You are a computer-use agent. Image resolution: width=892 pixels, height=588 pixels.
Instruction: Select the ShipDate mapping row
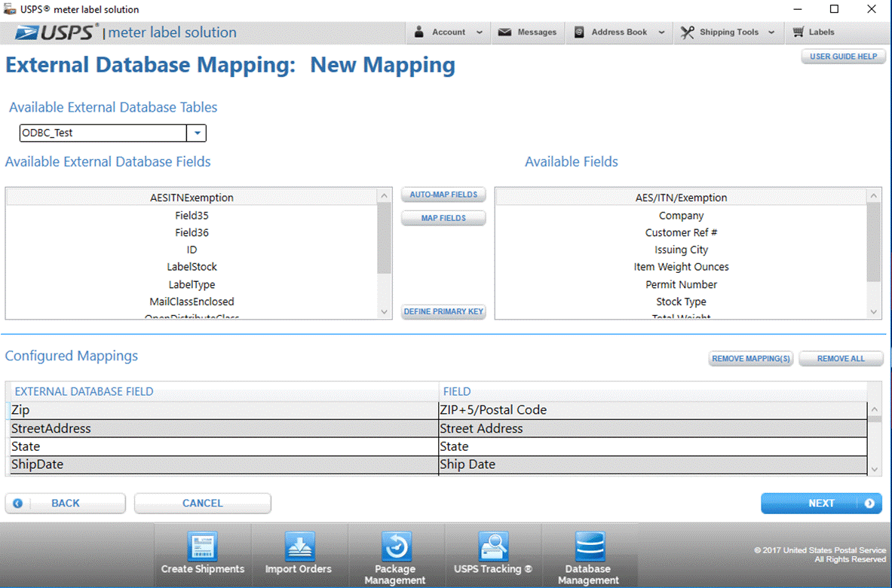(438, 464)
